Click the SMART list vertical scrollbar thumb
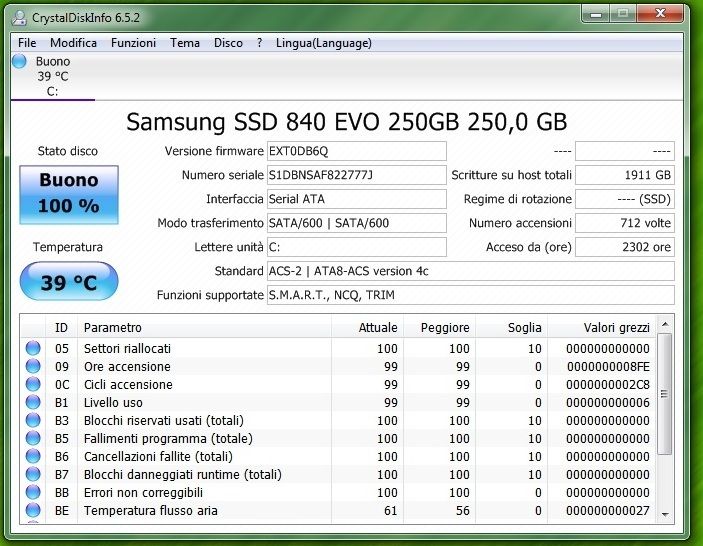The width and height of the screenshot is (703, 546). tap(665, 394)
